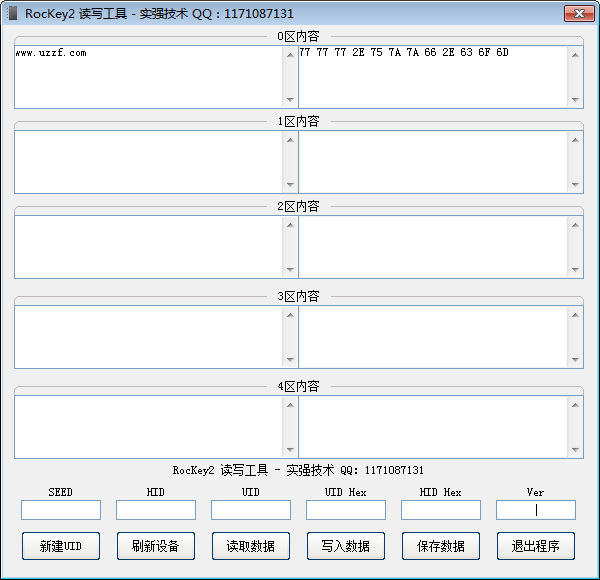Focus the Ver input field
Image resolution: width=600 pixels, height=580 pixels.
pyautogui.click(x=536, y=510)
